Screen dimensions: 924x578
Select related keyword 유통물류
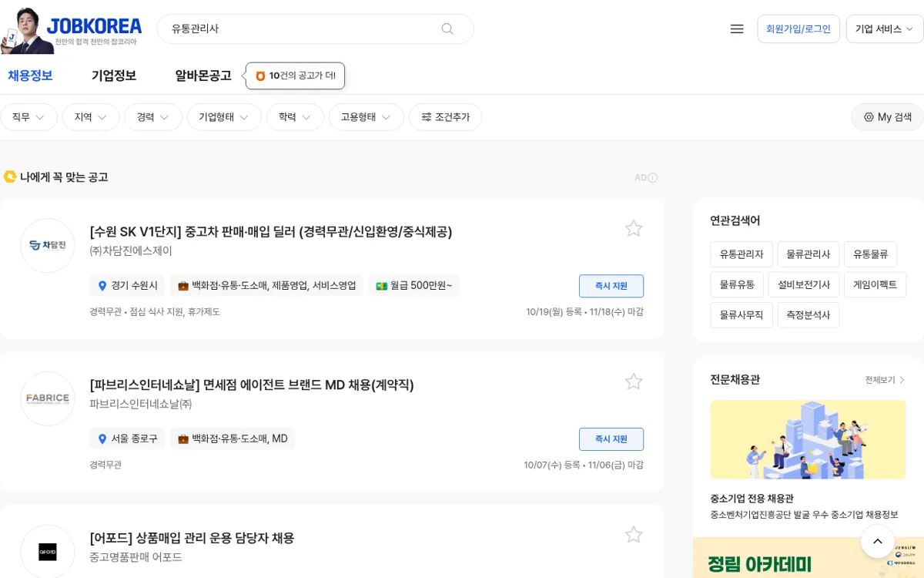[x=870, y=254]
